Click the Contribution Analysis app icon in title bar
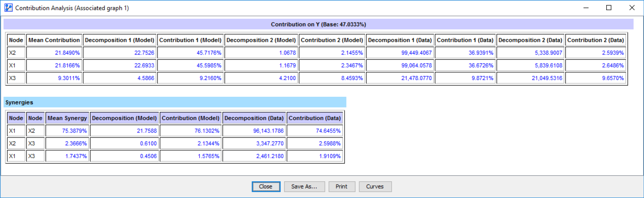 [x=8, y=8]
